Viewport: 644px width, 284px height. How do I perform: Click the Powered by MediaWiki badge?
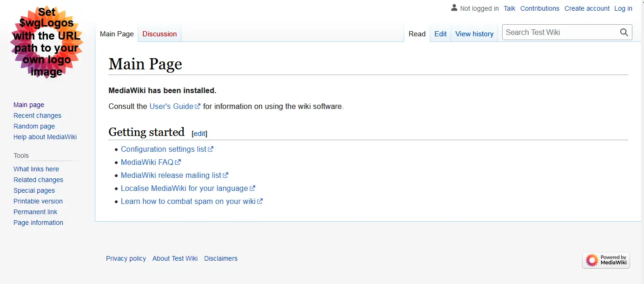(x=606, y=260)
